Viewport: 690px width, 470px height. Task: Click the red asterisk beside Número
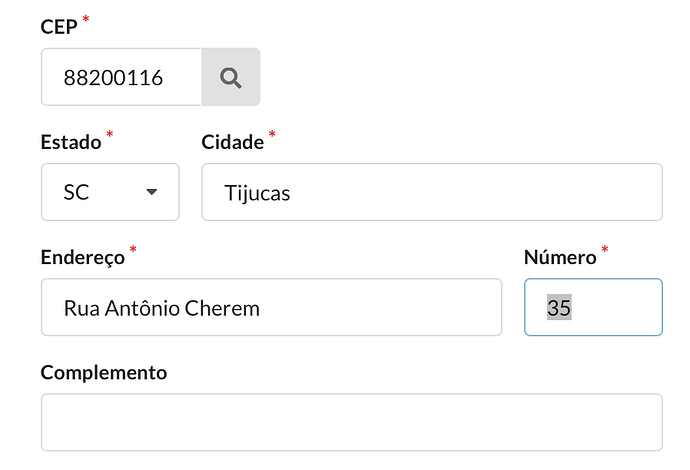coord(605,250)
